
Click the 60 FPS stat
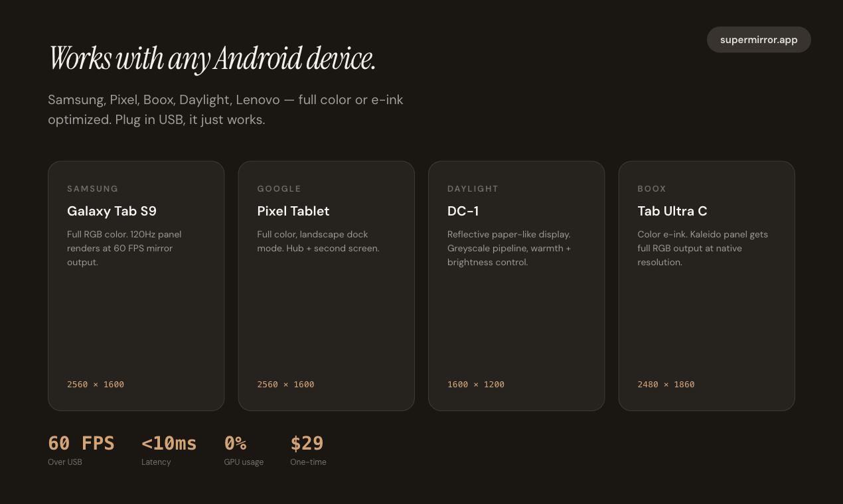point(81,443)
